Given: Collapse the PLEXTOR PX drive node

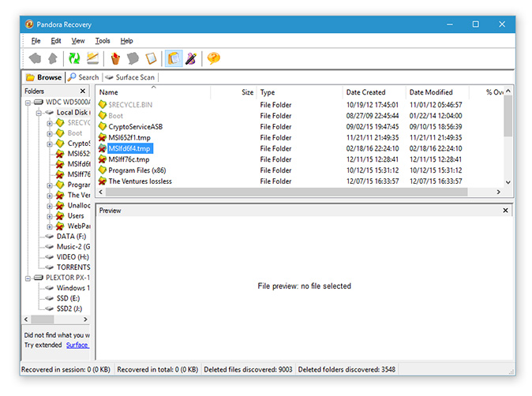Looking at the screenshot, I should click(x=28, y=278).
